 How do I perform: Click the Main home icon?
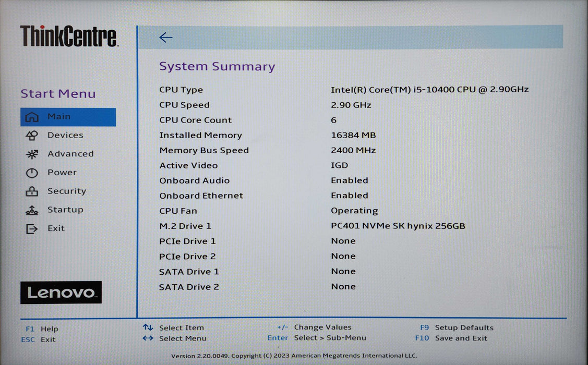tap(32, 117)
